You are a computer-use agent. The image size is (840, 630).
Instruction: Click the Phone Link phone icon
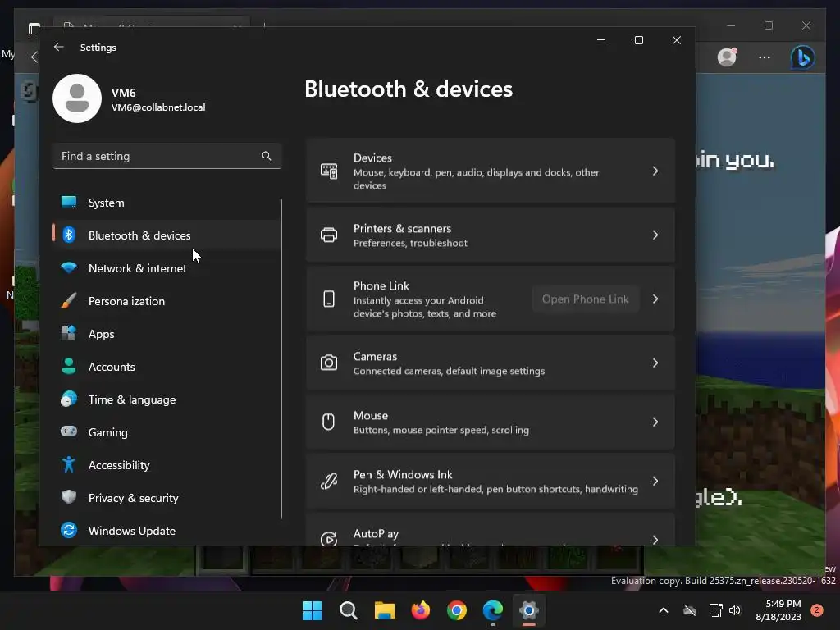pyautogui.click(x=329, y=299)
